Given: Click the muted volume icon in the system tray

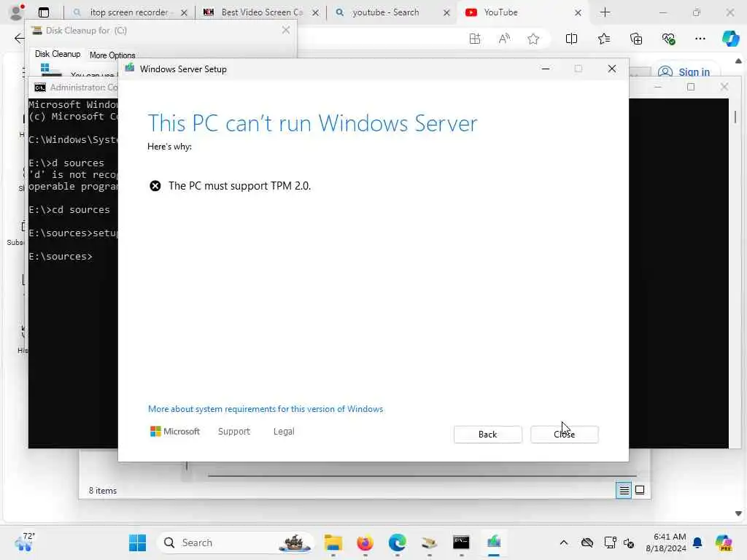Looking at the screenshot, I should pos(629,542).
